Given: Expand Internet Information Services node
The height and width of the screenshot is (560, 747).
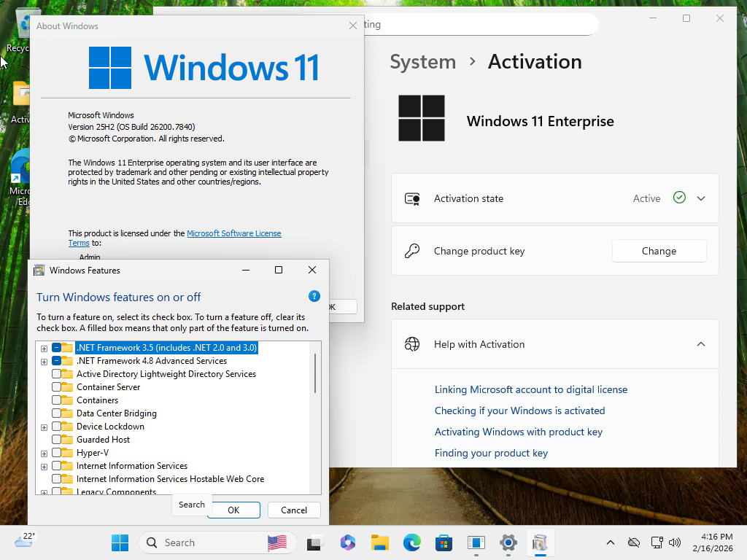Looking at the screenshot, I should pyautogui.click(x=44, y=467).
